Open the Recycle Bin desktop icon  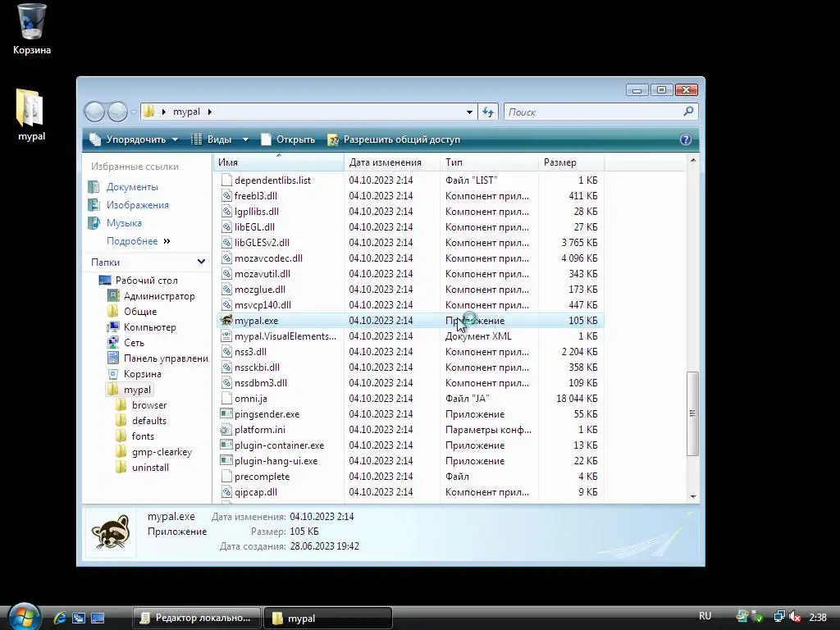point(31,29)
